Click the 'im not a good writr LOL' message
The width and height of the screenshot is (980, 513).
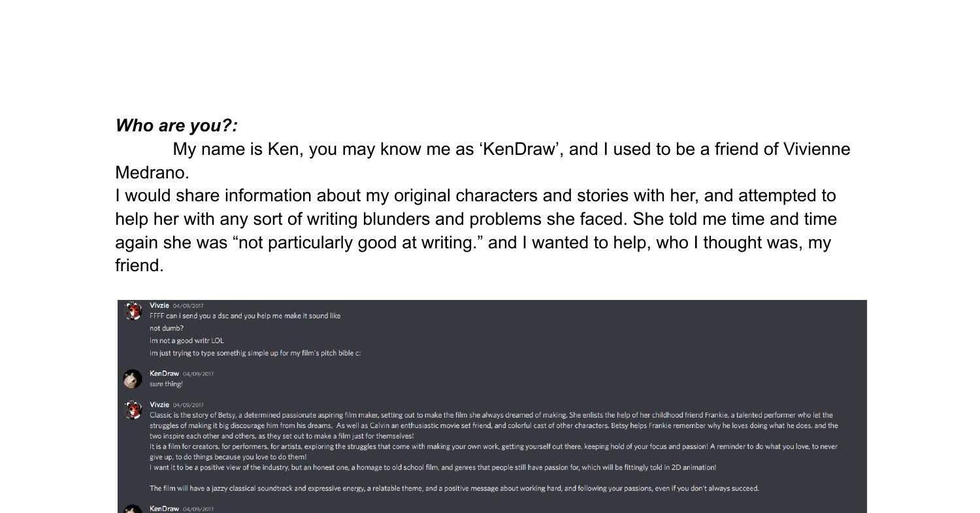(187, 340)
